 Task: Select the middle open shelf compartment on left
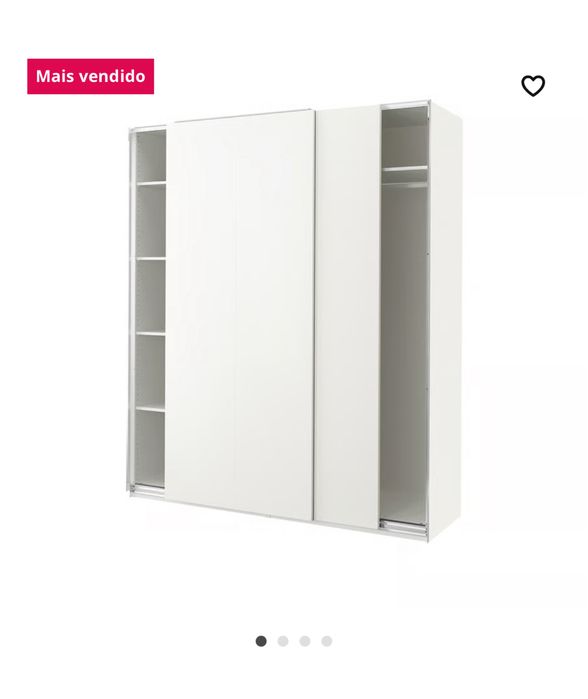pos(150,296)
